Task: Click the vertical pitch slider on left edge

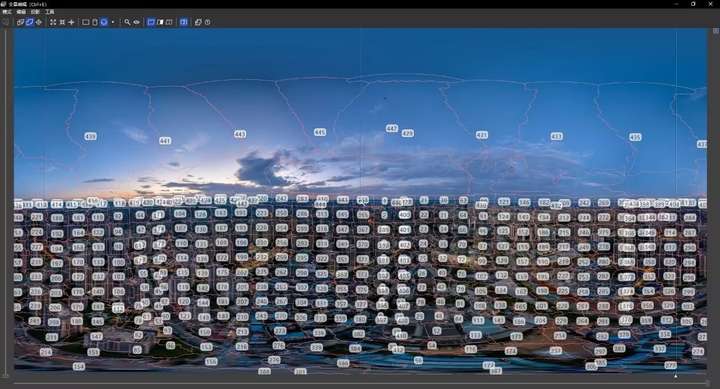Action: click(6, 202)
